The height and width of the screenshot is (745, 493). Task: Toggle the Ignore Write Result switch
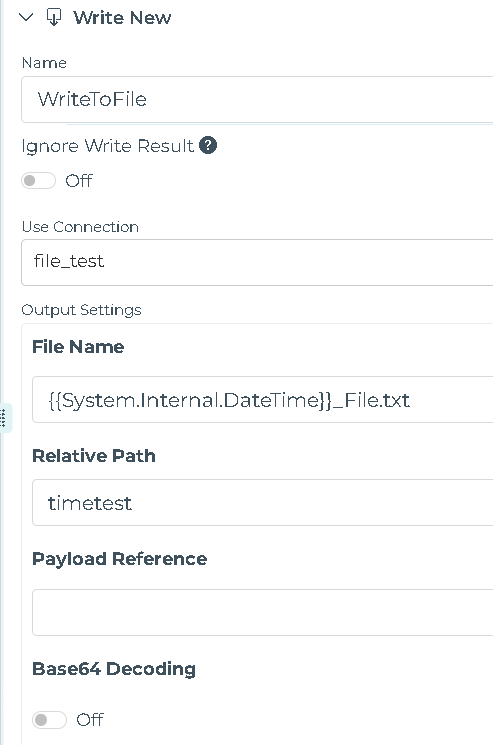pos(38,181)
